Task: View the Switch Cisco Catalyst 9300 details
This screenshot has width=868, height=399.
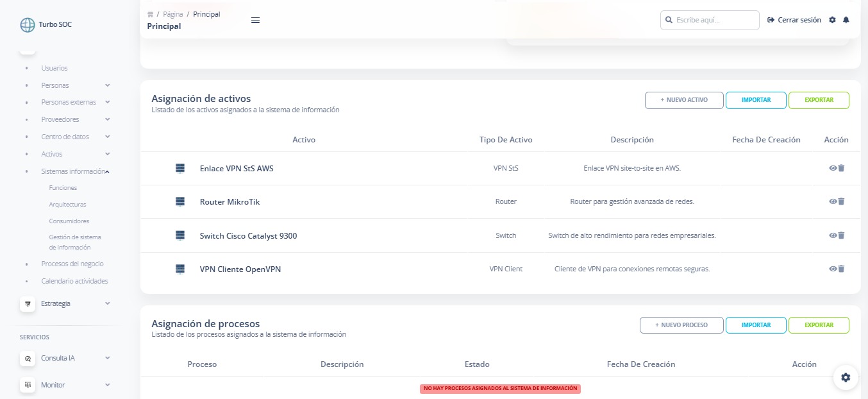Action: (833, 235)
